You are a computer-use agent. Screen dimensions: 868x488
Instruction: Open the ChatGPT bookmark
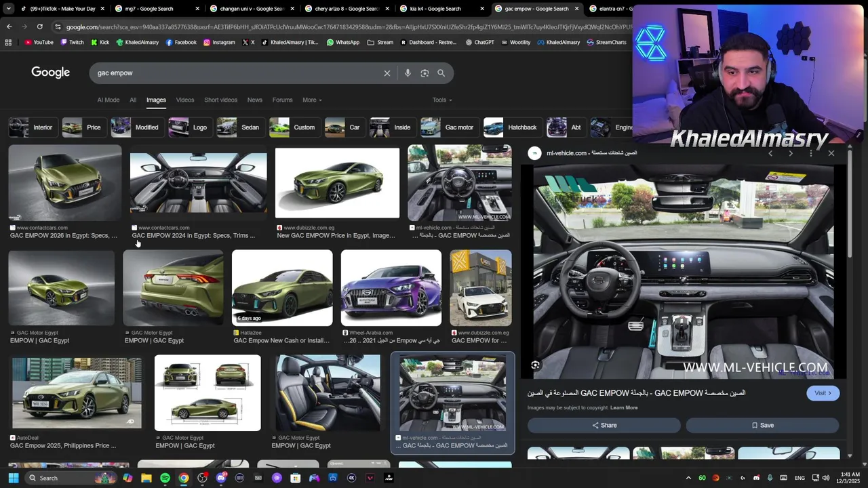[x=480, y=42]
